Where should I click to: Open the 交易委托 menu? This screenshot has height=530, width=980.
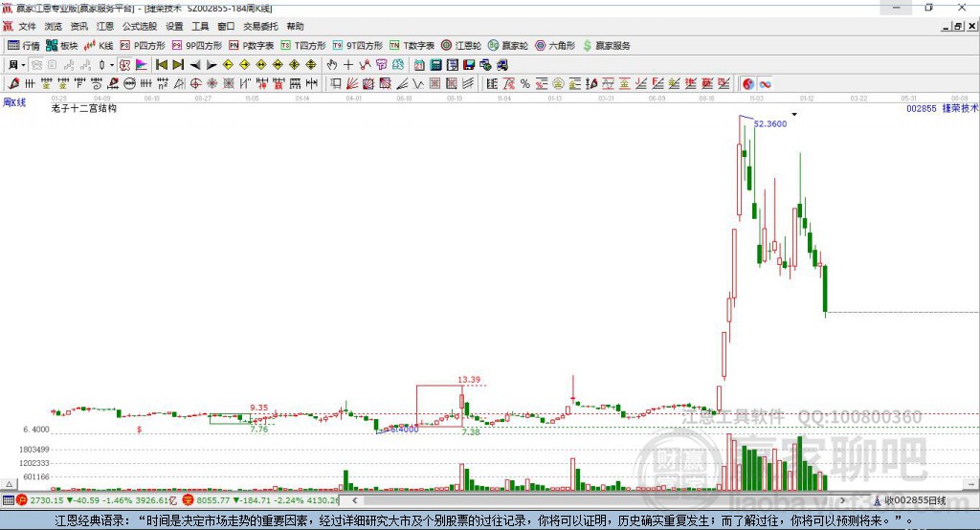point(260,26)
